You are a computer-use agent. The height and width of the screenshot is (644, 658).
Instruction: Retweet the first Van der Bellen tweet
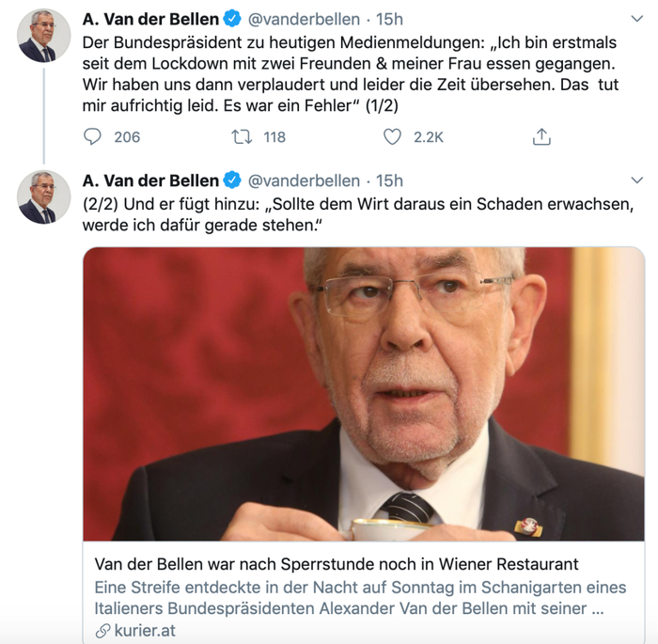[x=243, y=137]
